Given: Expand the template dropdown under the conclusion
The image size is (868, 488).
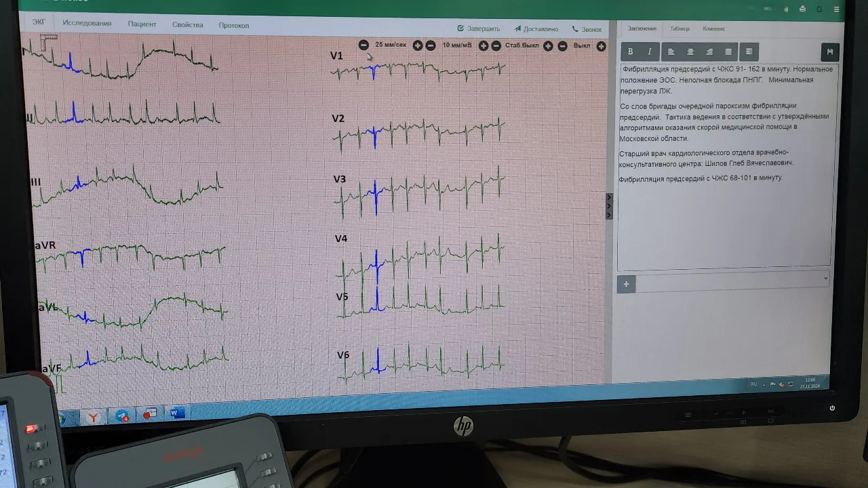Looking at the screenshot, I should (x=825, y=278).
